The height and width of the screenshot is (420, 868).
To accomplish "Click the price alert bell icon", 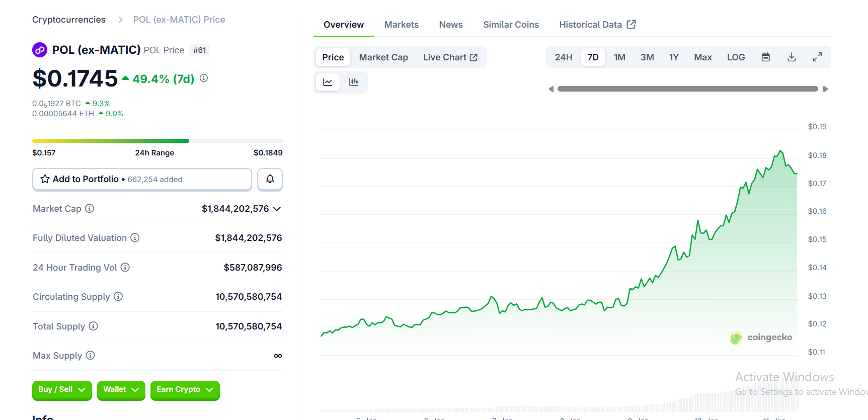I will click(x=270, y=179).
